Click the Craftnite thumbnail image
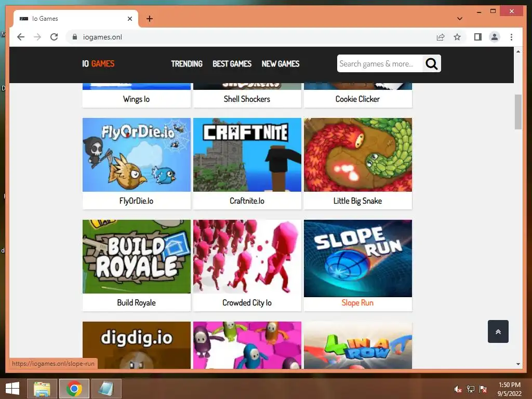Viewport: 532px width, 399px height. coord(247,155)
